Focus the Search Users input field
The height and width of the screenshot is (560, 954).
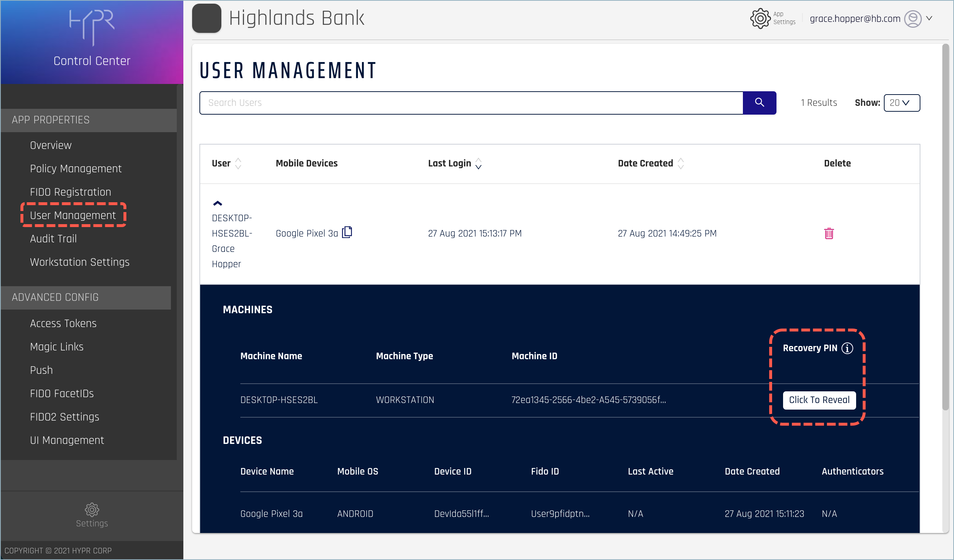point(470,103)
